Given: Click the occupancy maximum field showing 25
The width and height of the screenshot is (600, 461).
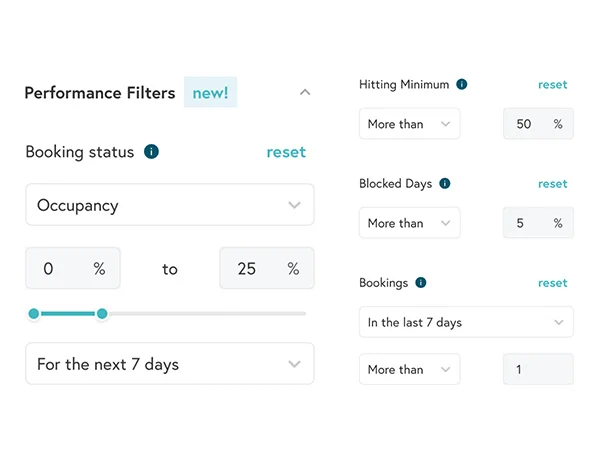Looking at the screenshot, I should point(248,269).
